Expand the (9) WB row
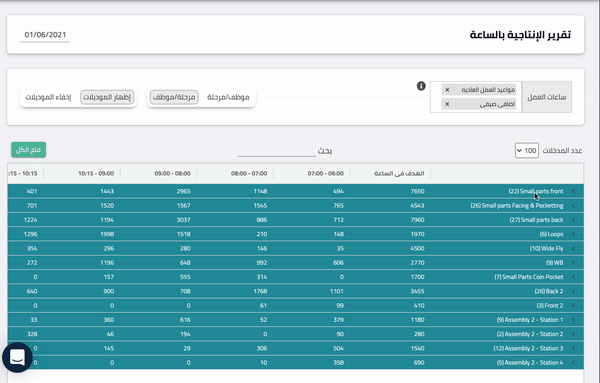Image resolution: width=600 pixels, height=383 pixels. 573,262
